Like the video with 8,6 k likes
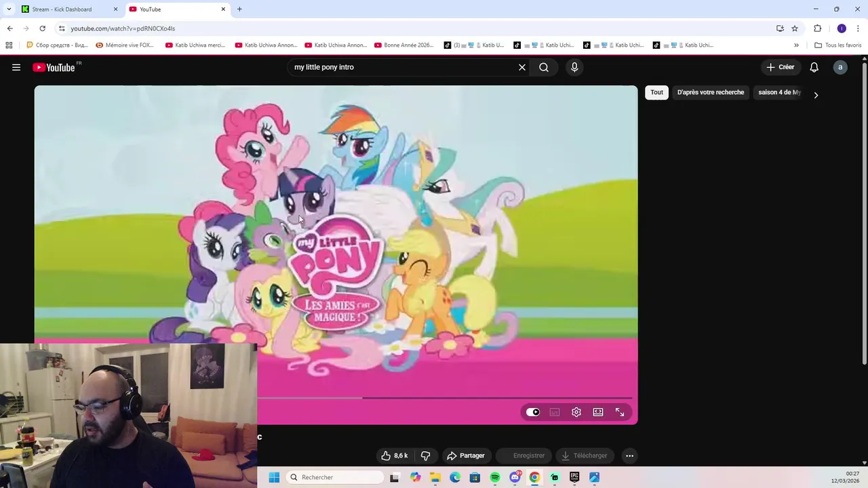The image size is (868, 488). tap(395, 455)
